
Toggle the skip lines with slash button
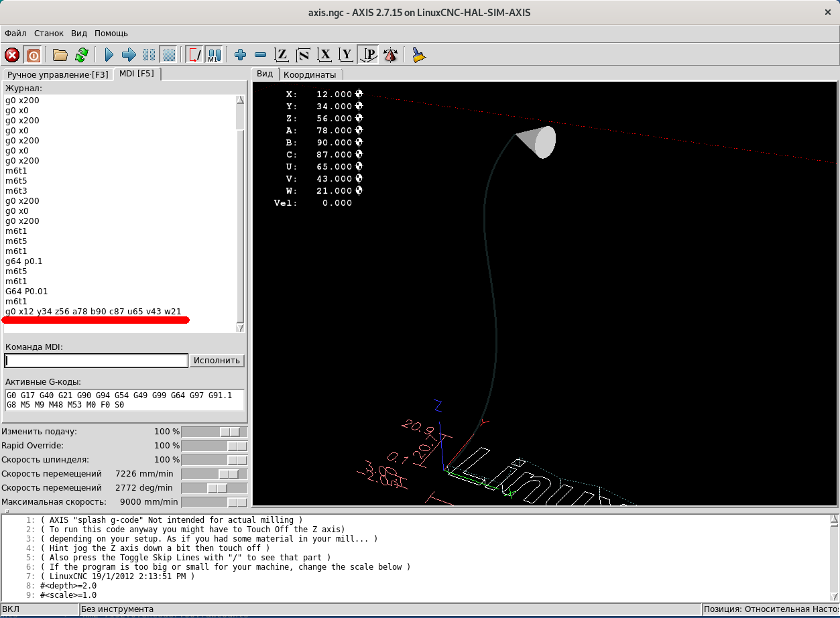pyautogui.click(x=194, y=55)
